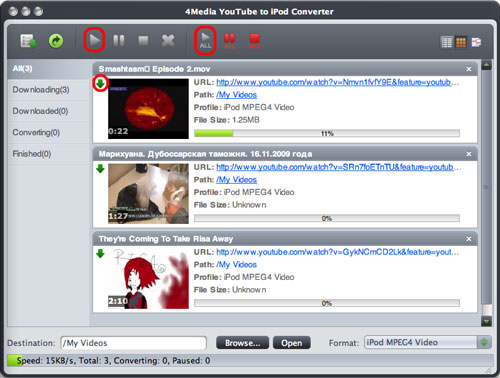Click the Smashtasm Episode 2.mov title bar
This screenshot has width=500, height=378.
[285, 69]
